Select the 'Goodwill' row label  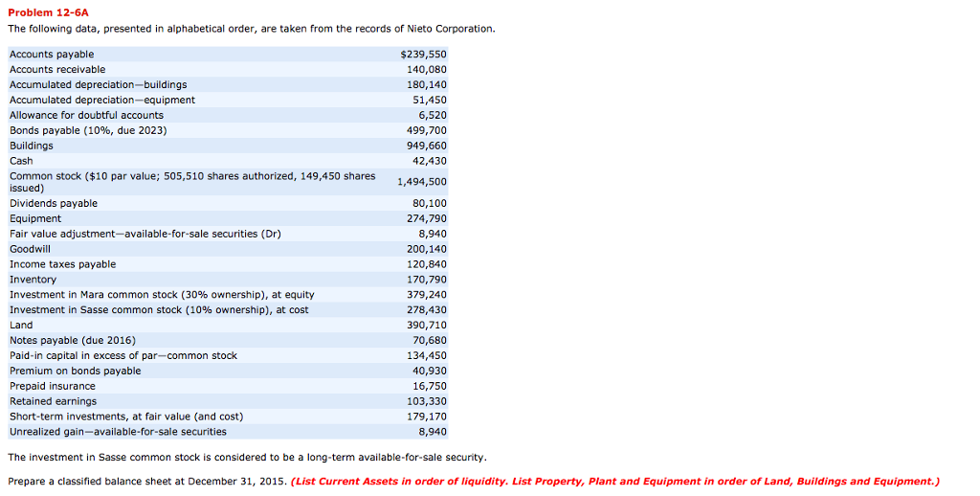30,249
